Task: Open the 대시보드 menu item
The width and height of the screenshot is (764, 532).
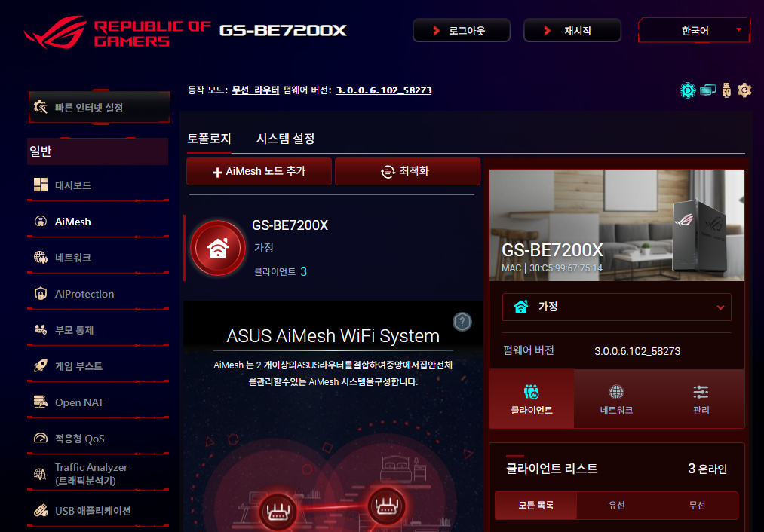Action: coord(98,185)
